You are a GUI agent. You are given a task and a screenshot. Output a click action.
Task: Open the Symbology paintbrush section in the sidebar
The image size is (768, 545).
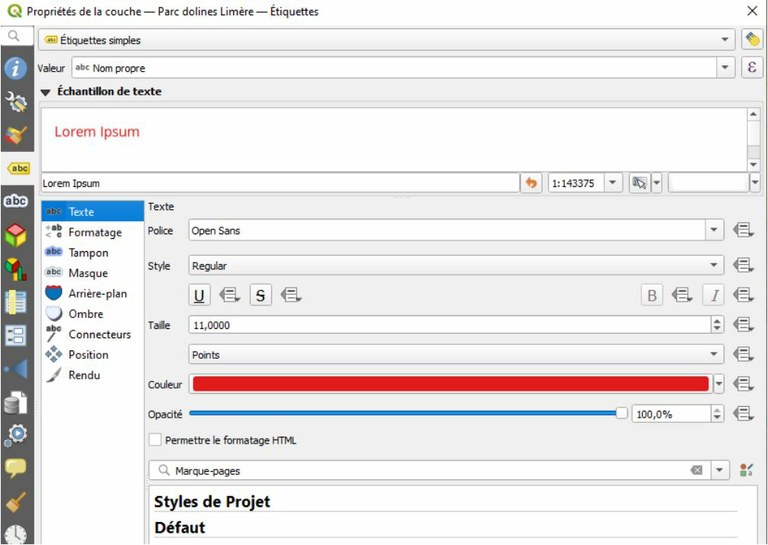click(x=15, y=135)
